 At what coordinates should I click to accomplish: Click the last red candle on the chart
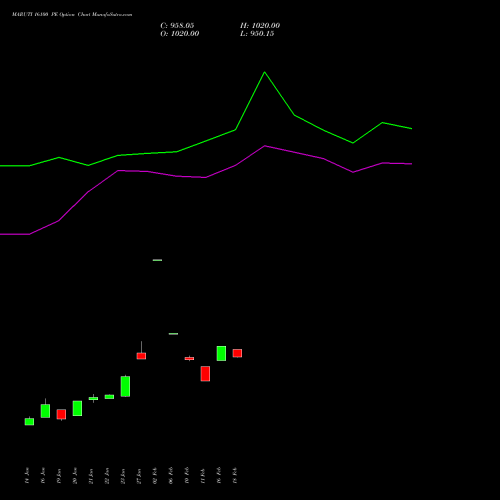[237, 353]
